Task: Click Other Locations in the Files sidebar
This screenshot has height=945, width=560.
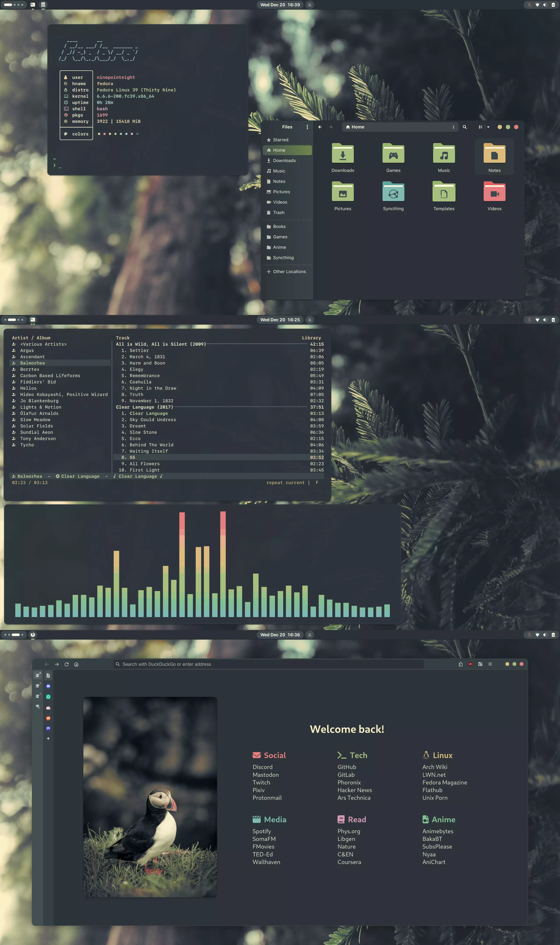Action: (287, 272)
